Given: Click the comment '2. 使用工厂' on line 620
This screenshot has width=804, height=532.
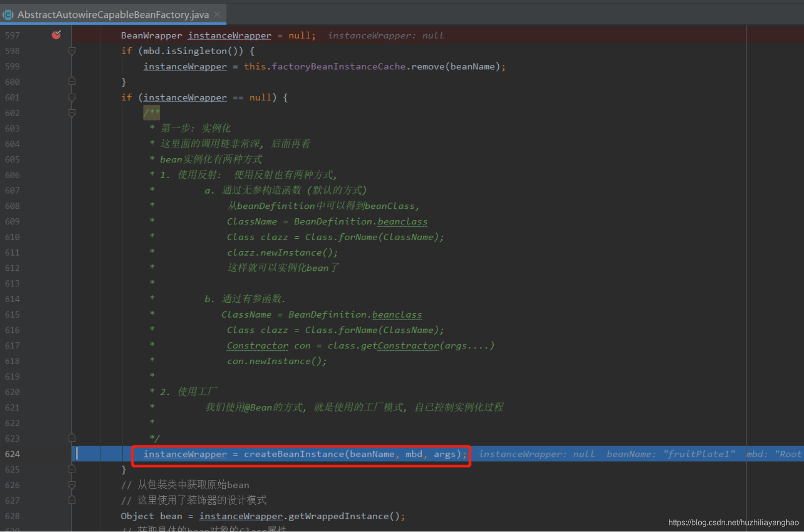Looking at the screenshot, I should coord(188,392).
